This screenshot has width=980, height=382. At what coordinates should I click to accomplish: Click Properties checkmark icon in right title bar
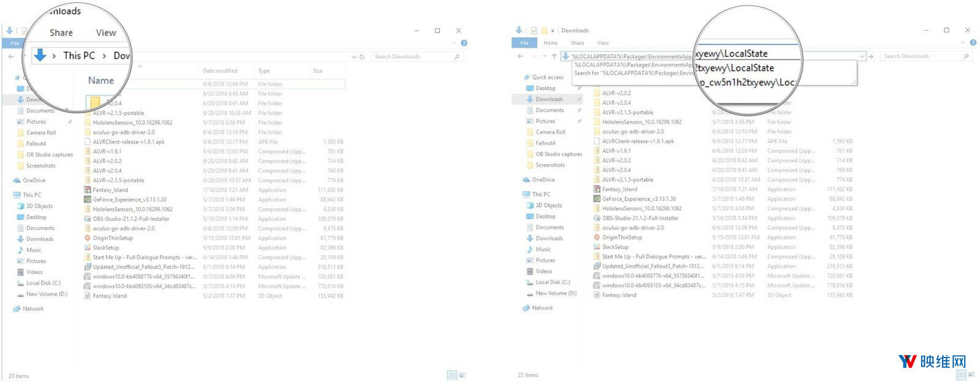tap(534, 31)
